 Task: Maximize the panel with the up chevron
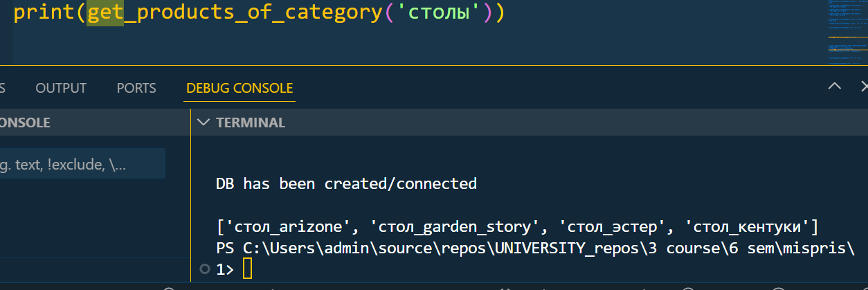[835, 87]
